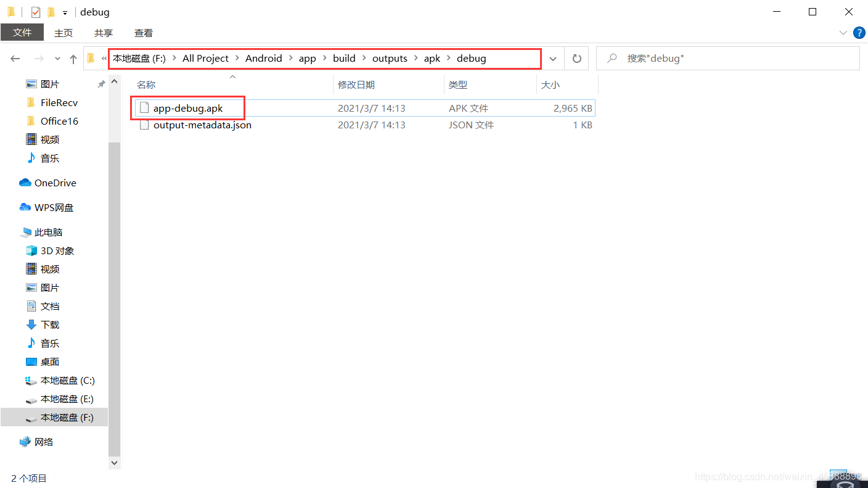Viewport: 868px width, 488px height.
Task: Click app segment in the address bar
Action: click(307, 58)
